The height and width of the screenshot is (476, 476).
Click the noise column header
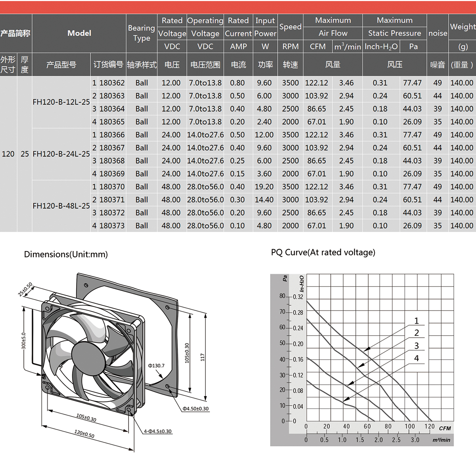[x=438, y=33]
